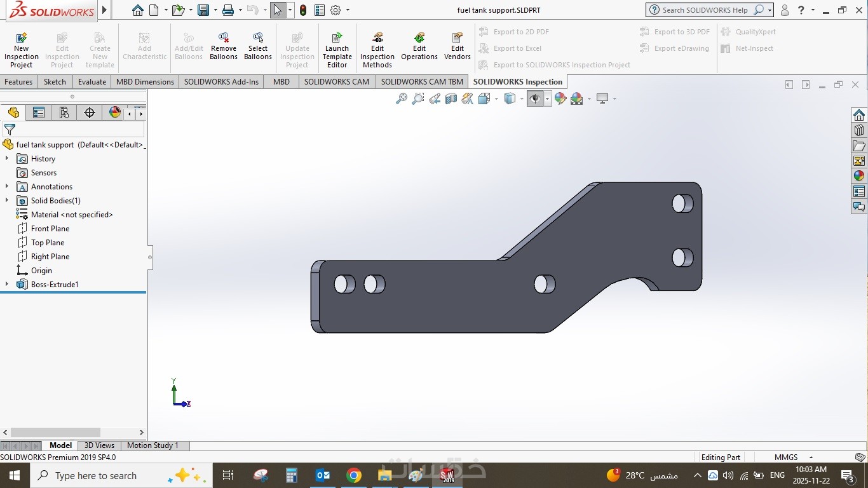Open the MBD Dimensions tab
The width and height of the screenshot is (868, 488).
(145, 82)
